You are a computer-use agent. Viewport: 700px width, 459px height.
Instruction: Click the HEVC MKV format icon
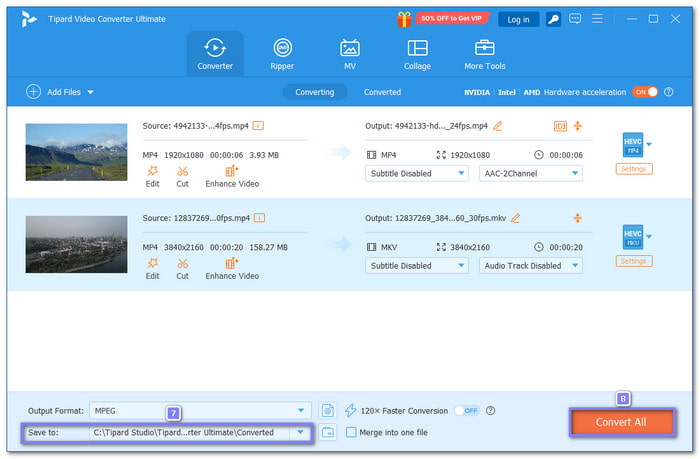(633, 237)
